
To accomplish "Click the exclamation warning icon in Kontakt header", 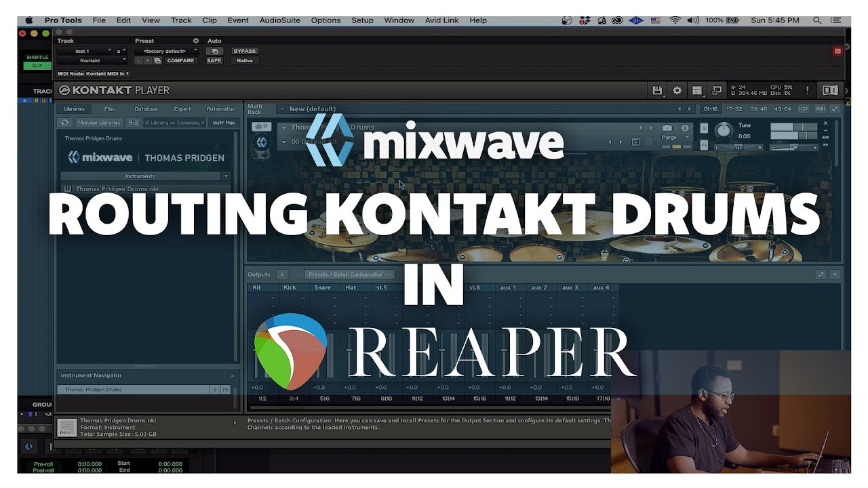I will coord(807,90).
